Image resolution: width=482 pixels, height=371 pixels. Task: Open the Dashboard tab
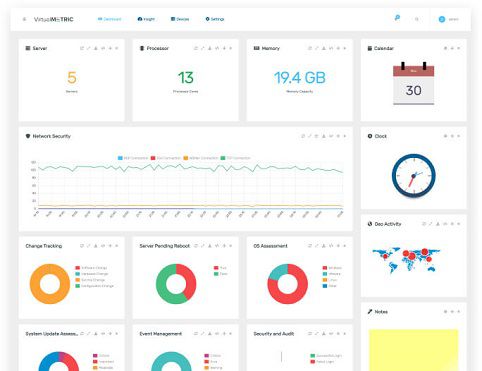109,19
